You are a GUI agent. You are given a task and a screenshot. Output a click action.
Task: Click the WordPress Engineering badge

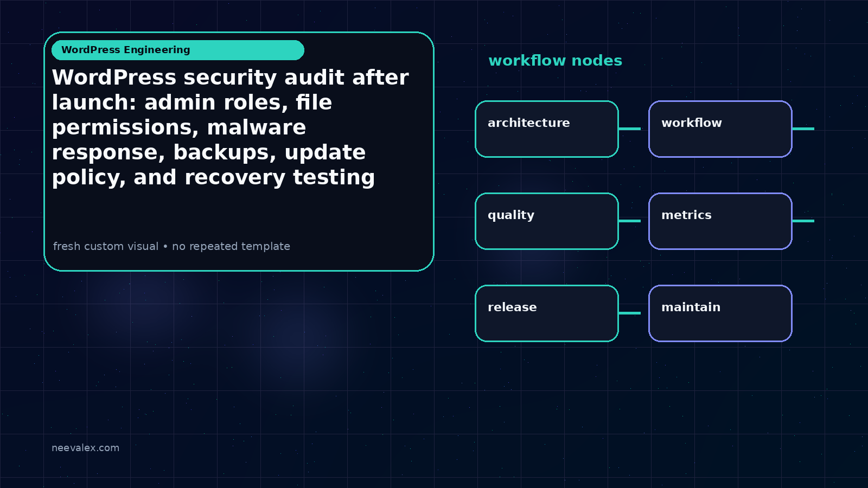tap(178, 50)
